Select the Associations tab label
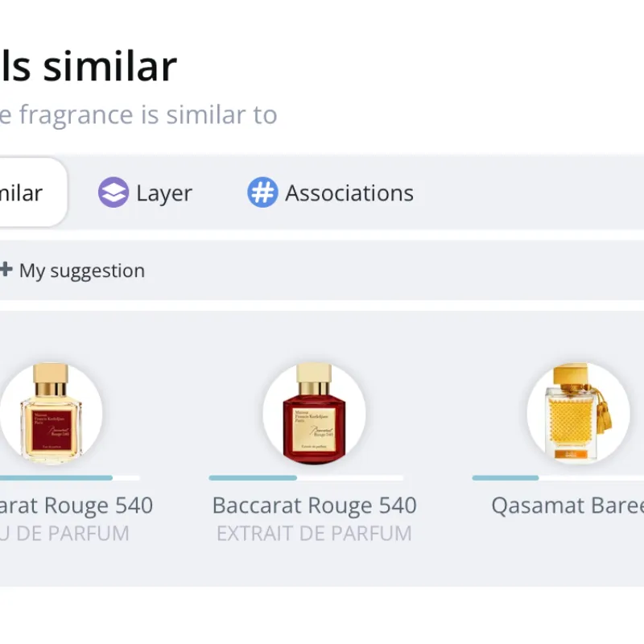644x644 pixels. click(349, 193)
